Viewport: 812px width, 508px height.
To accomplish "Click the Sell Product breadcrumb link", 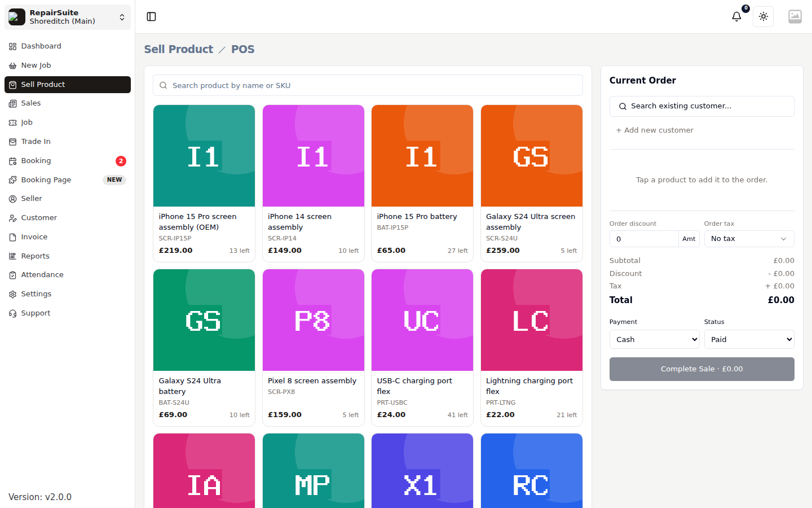I will [178, 49].
